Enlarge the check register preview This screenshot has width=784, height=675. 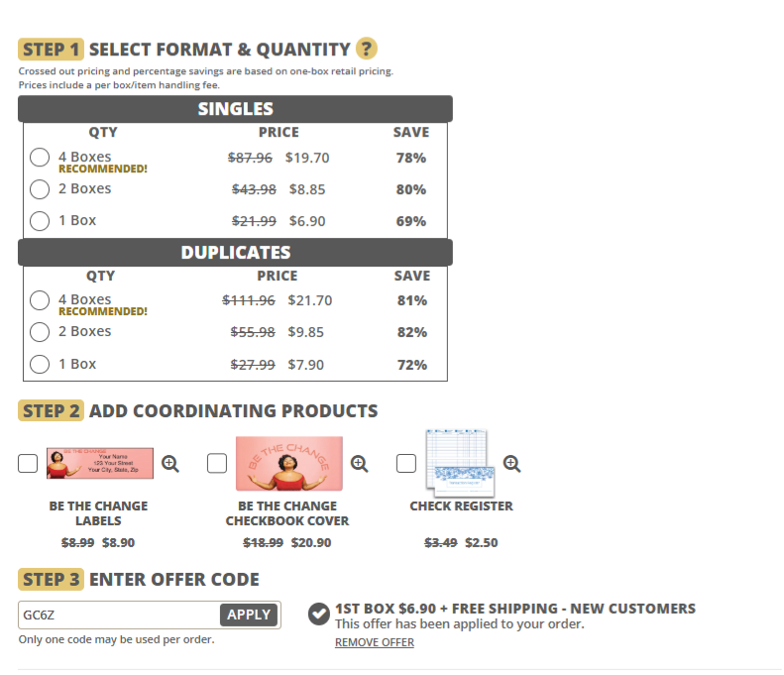pos(511,463)
